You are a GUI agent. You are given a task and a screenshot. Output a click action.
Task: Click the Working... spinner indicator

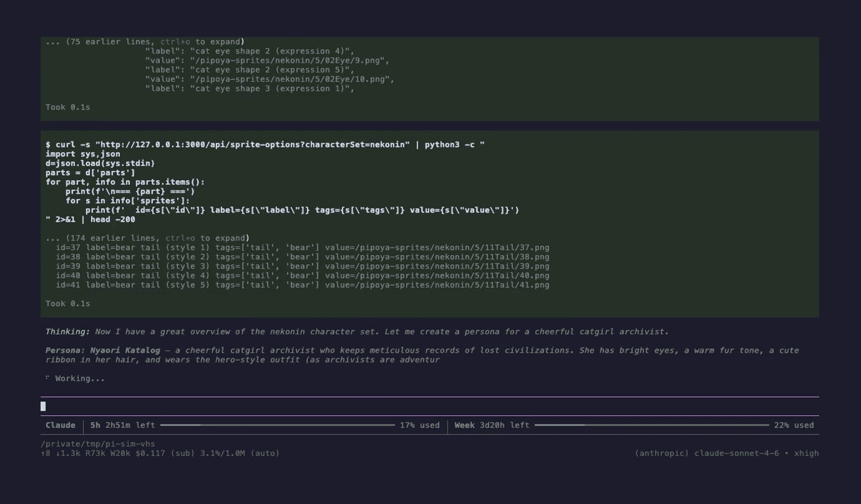pos(75,378)
